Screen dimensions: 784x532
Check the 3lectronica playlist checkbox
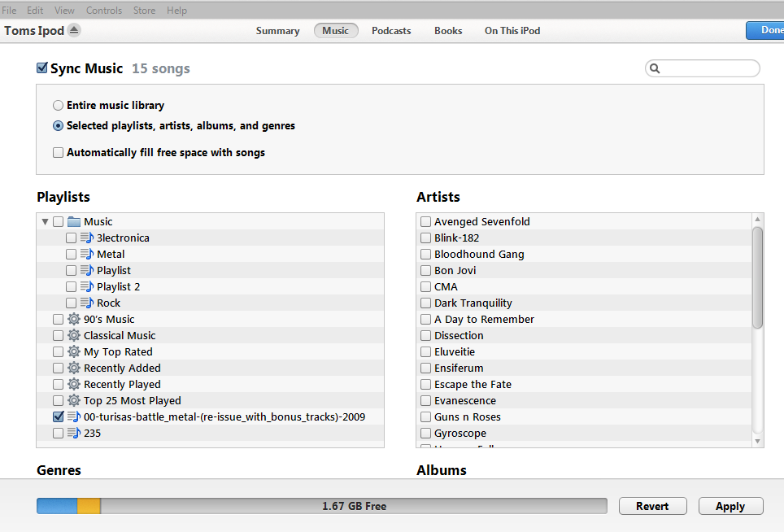pyautogui.click(x=71, y=238)
